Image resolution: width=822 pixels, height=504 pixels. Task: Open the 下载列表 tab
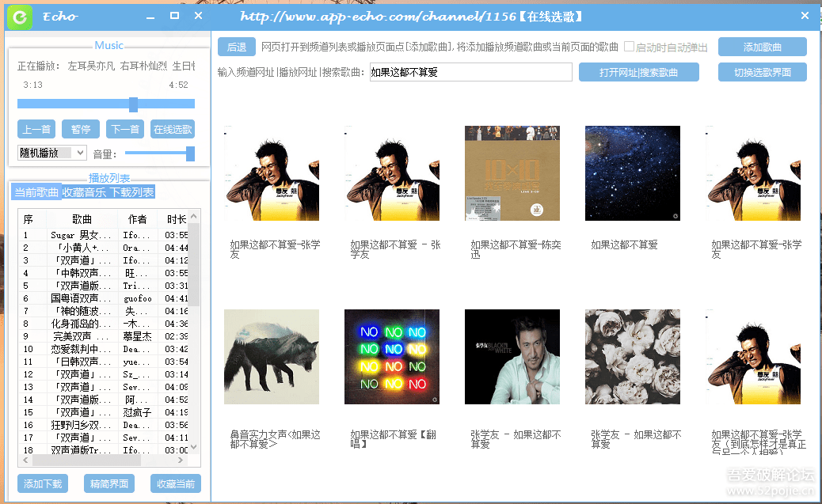[x=131, y=192]
